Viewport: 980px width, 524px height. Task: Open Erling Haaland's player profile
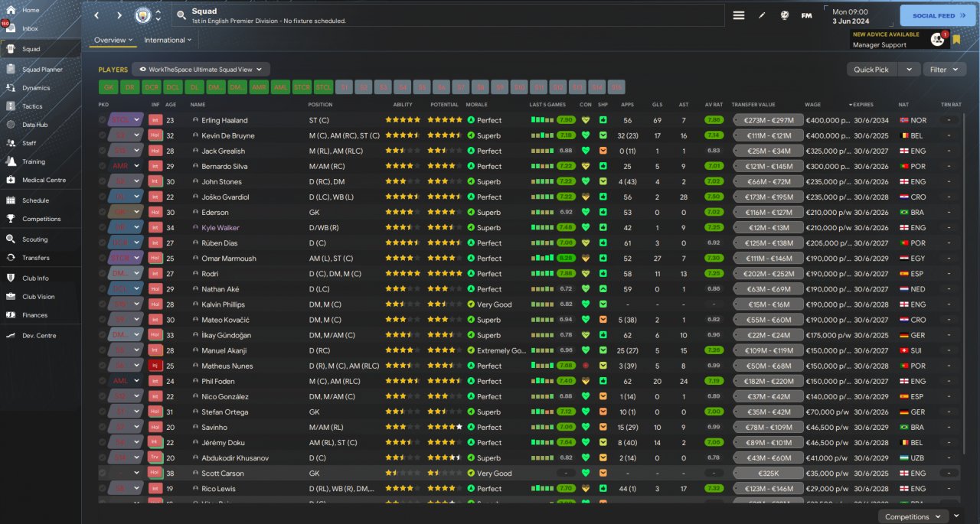[x=224, y=120]
